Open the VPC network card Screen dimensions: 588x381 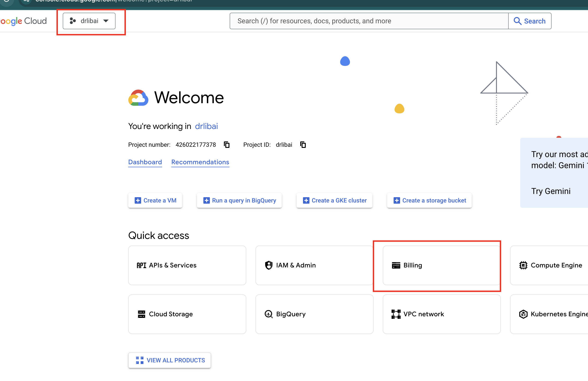coord(441,314)
